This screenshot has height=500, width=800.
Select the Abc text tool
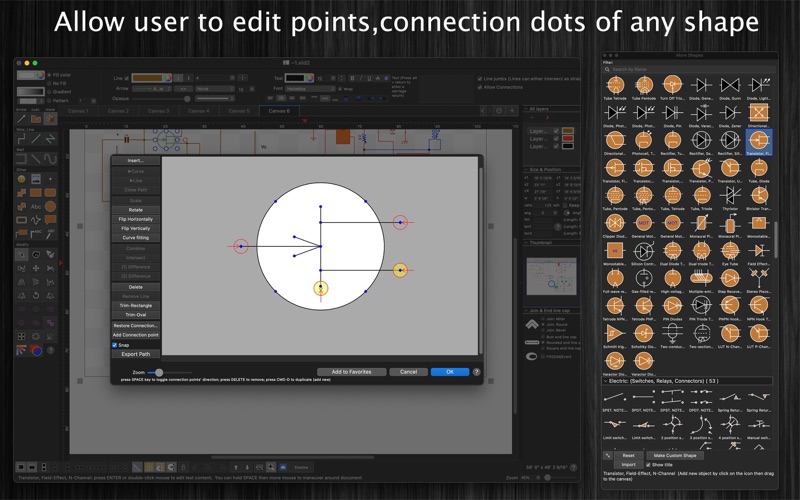36,207
